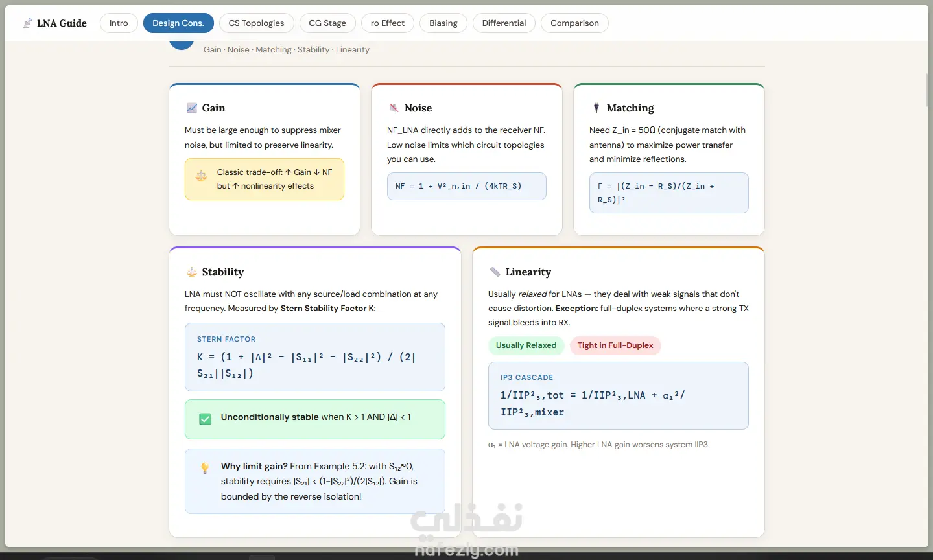Click the Stability card scales icon
Image resolution: width=933 pixels, height=560 pixels.
pos(192,272)
